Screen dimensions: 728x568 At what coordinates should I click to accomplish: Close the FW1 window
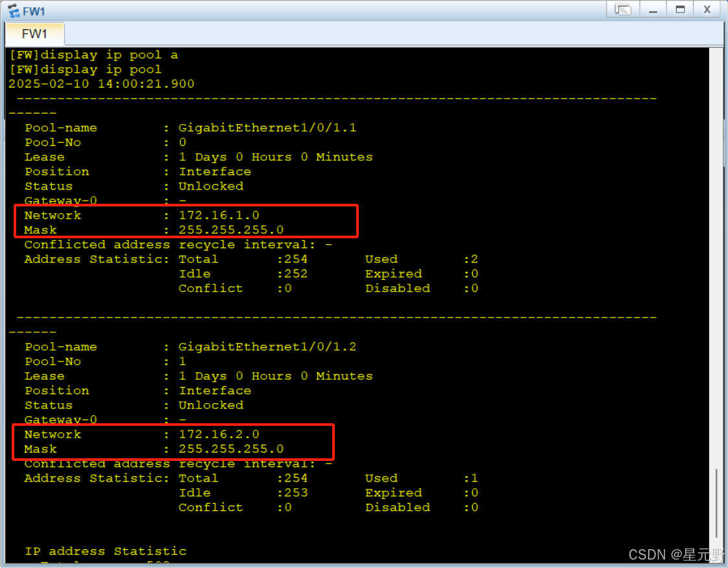point(707,9)
